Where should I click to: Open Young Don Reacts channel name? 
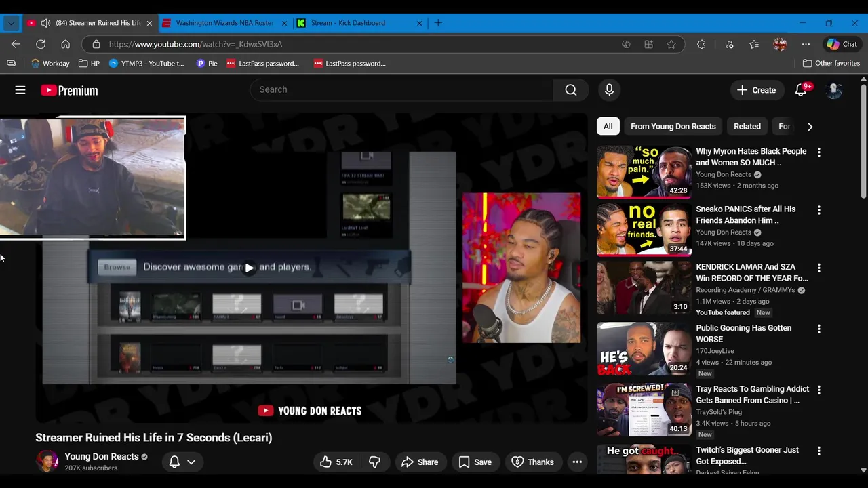[x=102, y=456]
